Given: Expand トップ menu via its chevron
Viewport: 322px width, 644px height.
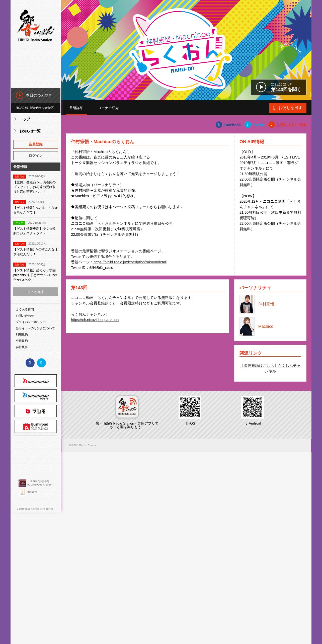Looking at the screenshot, I should (x=15, y=119).
